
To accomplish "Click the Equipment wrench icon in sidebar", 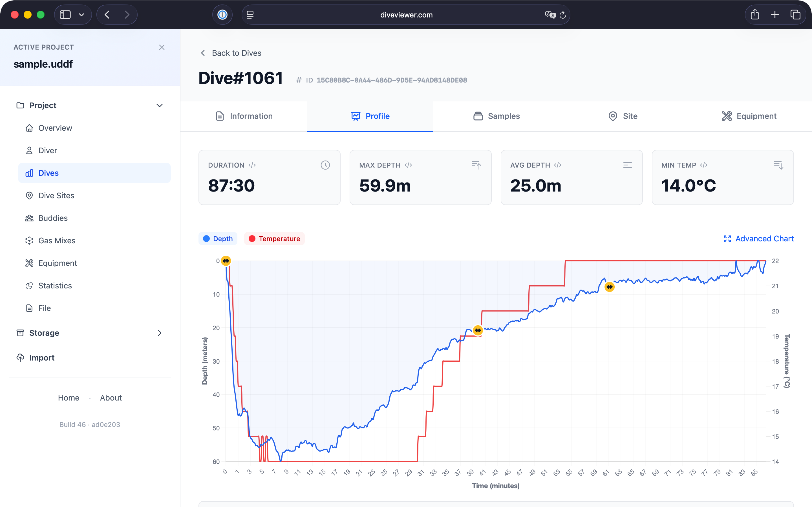I will (x=30, y=263).
